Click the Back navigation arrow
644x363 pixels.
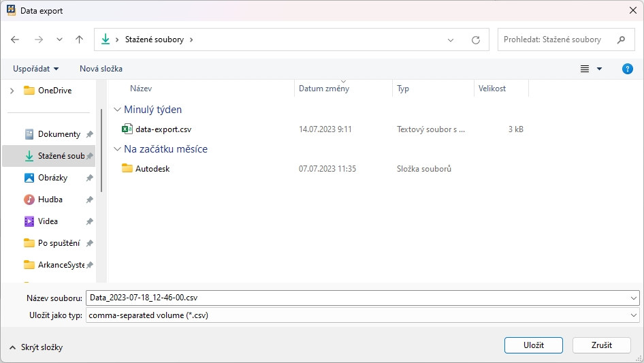16,40
